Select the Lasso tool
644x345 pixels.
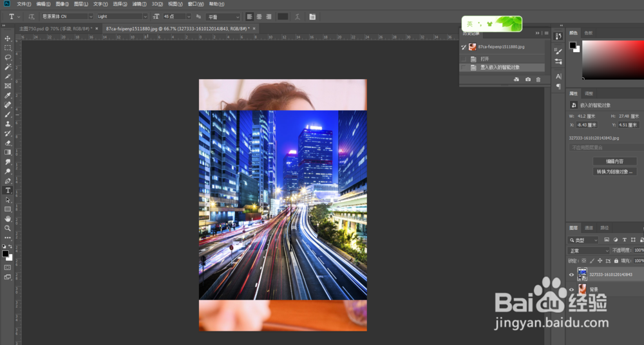point(7,57)
